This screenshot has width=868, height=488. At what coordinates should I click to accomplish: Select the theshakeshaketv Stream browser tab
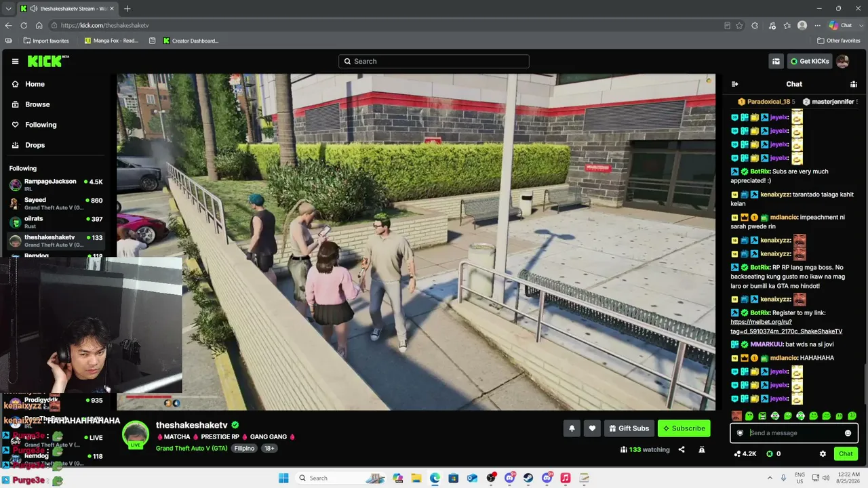(67, 9)
